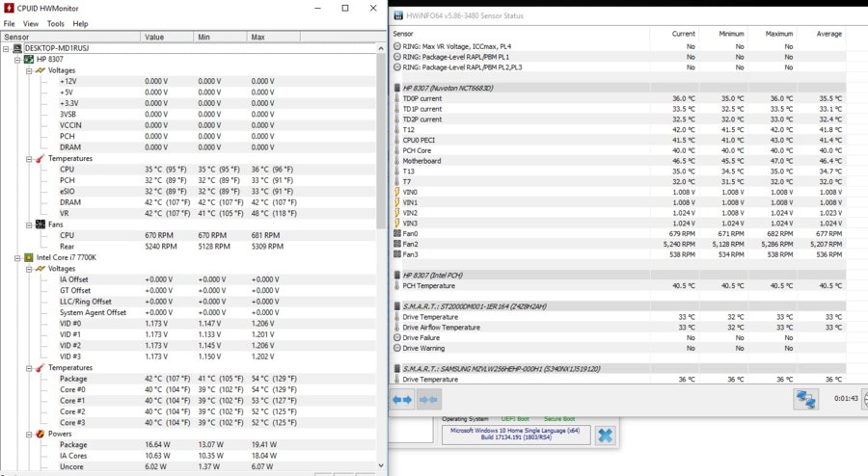Click the DESKTOP-MD1RUSJ computer icon
This screenshot has height=476, width=868.
(x=17, y=48)
